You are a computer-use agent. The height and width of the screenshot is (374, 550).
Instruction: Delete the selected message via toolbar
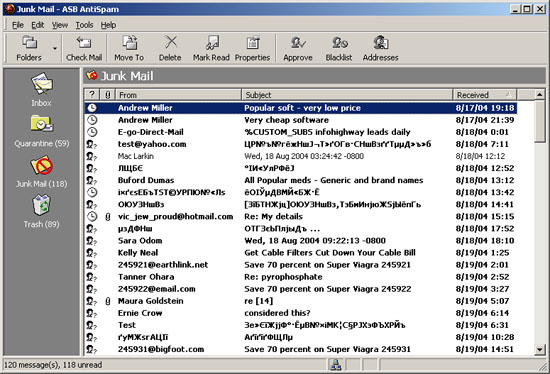[170, 48]
